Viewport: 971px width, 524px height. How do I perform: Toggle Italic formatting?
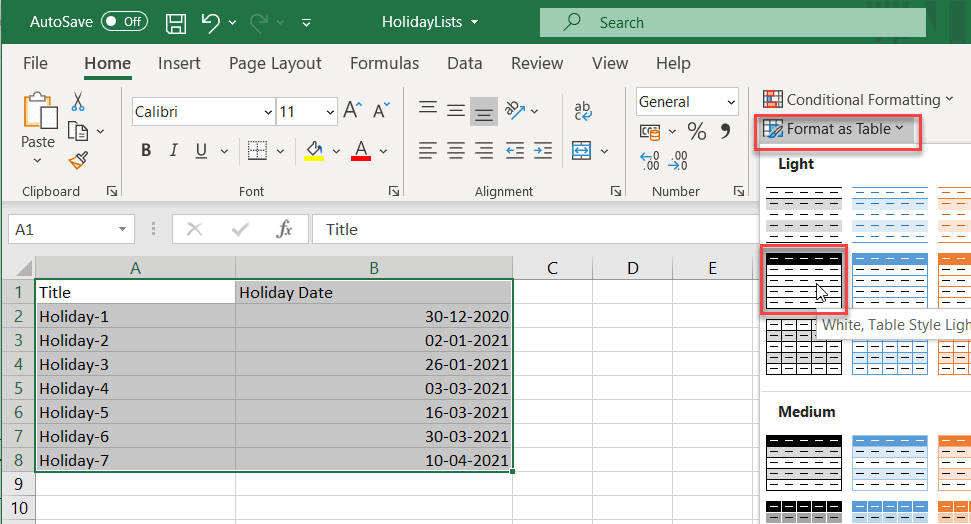tap(174, 151)
